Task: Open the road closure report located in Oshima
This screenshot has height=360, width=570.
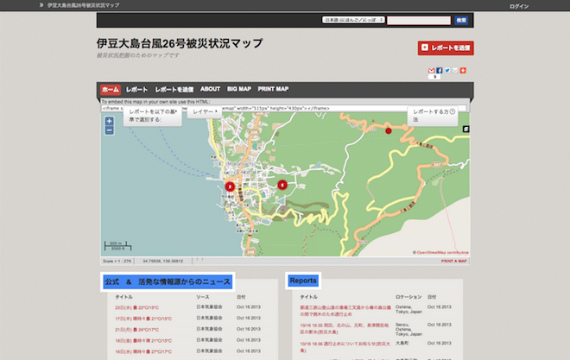Action: click(345, 311)
